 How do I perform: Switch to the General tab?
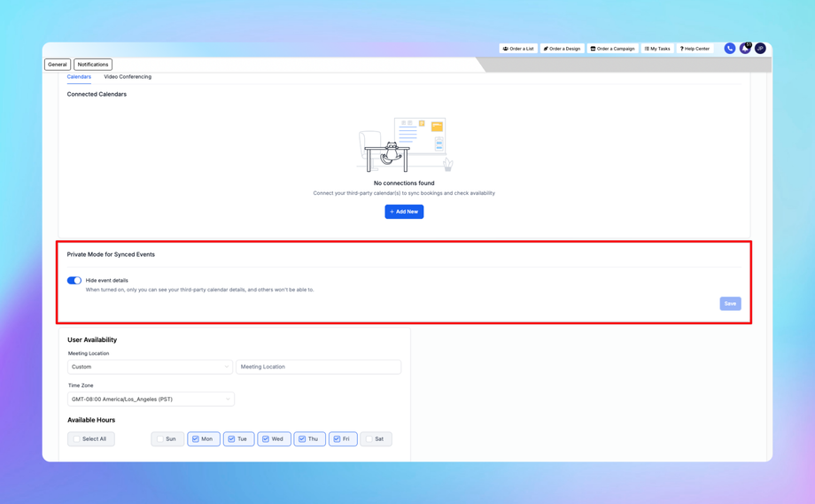58,65
